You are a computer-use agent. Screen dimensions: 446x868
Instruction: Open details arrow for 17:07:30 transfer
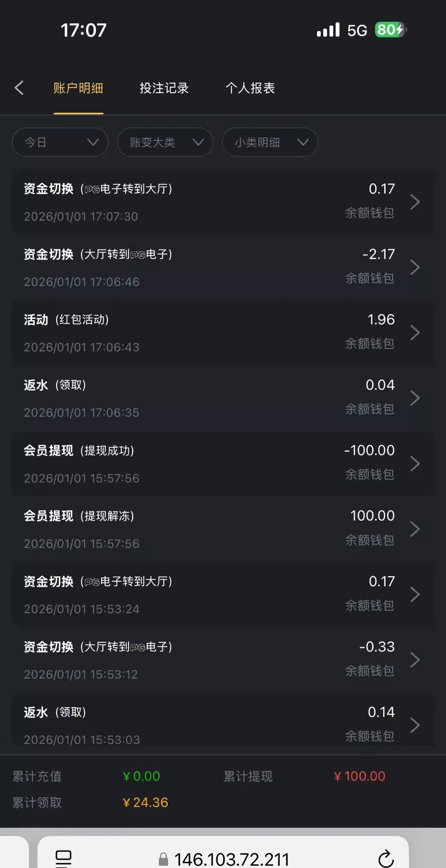pyautogui.click(x=415, y=202)
